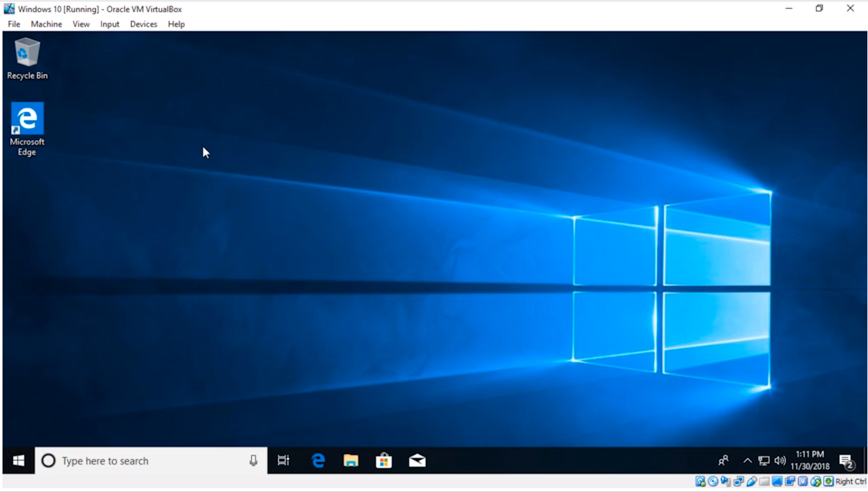
Task: Click the network adapter status icon
Action: (x=738, y=481)
